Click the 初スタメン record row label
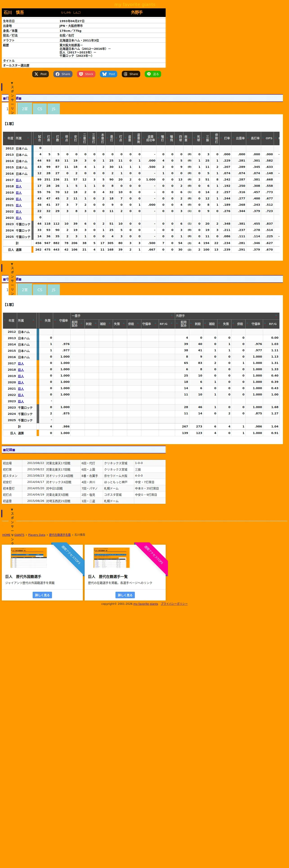 point(10,476)
